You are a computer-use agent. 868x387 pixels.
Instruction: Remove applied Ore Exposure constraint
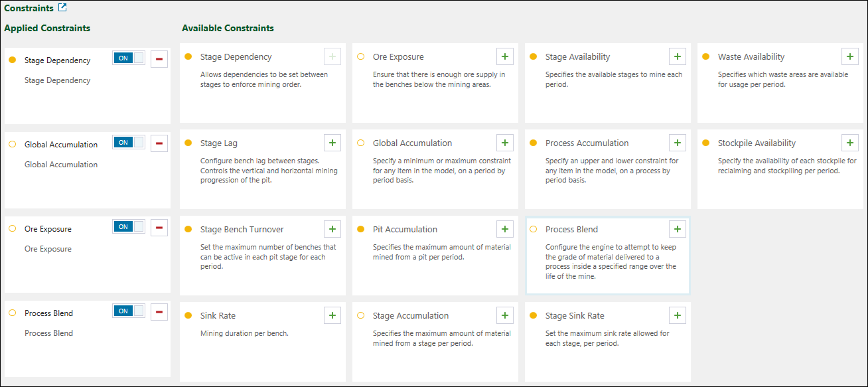pos(159,227)
